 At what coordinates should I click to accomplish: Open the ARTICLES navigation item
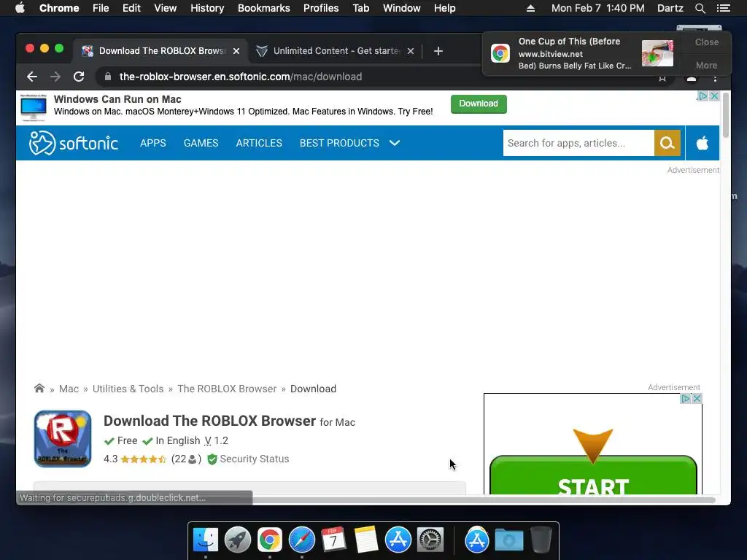tap(259, 143)
